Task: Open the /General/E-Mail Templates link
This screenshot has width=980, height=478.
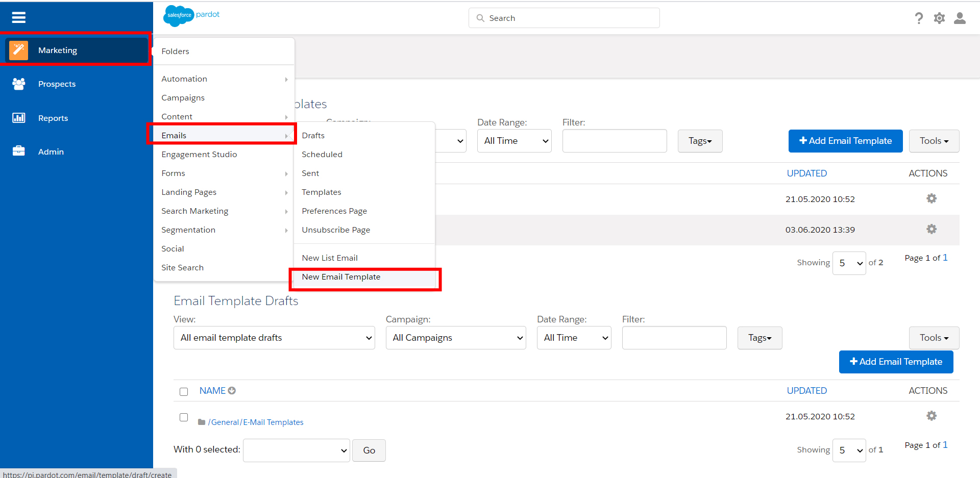Action: (256, 422)
